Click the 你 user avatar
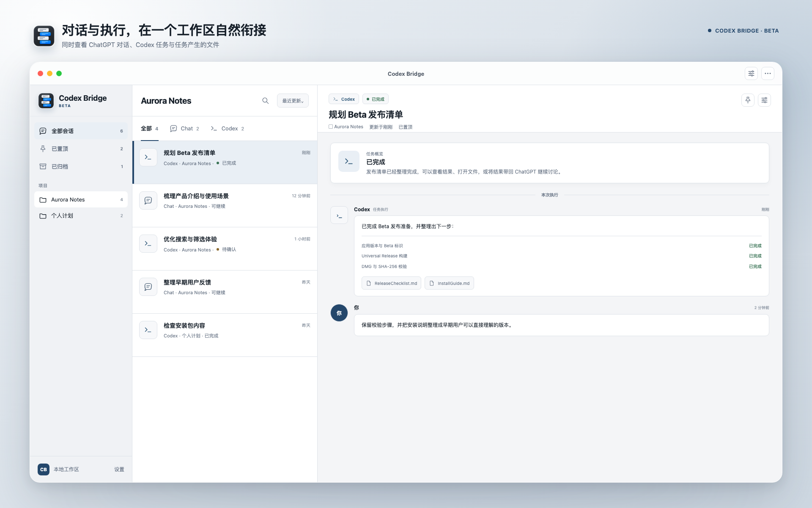Image resolution: width=812 pixels, height=508 pixels. (x=339, y=313)
